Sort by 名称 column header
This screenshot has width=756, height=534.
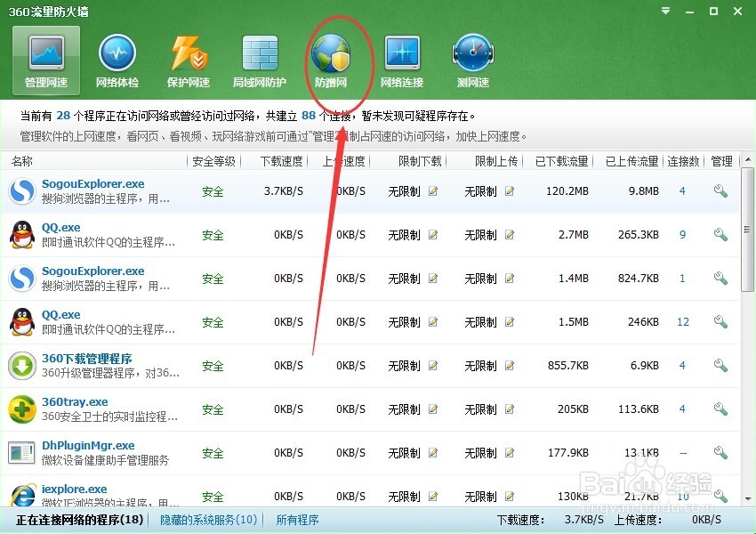click(x=21, y=161)
